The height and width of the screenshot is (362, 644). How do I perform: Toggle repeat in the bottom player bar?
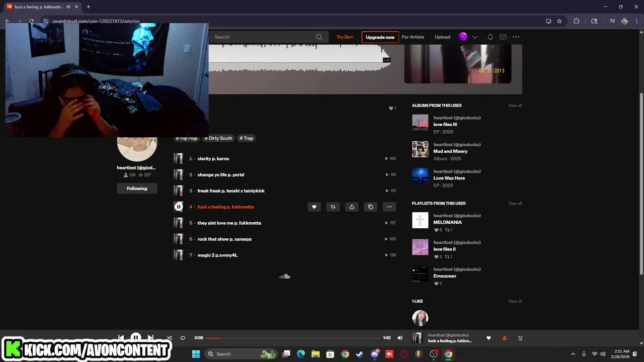[183, 338]
